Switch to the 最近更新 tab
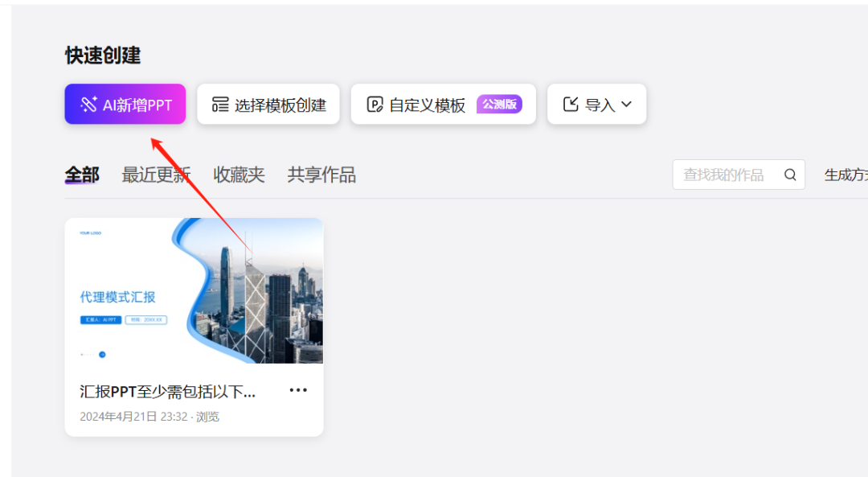868x477 pixels. point(156,175)
